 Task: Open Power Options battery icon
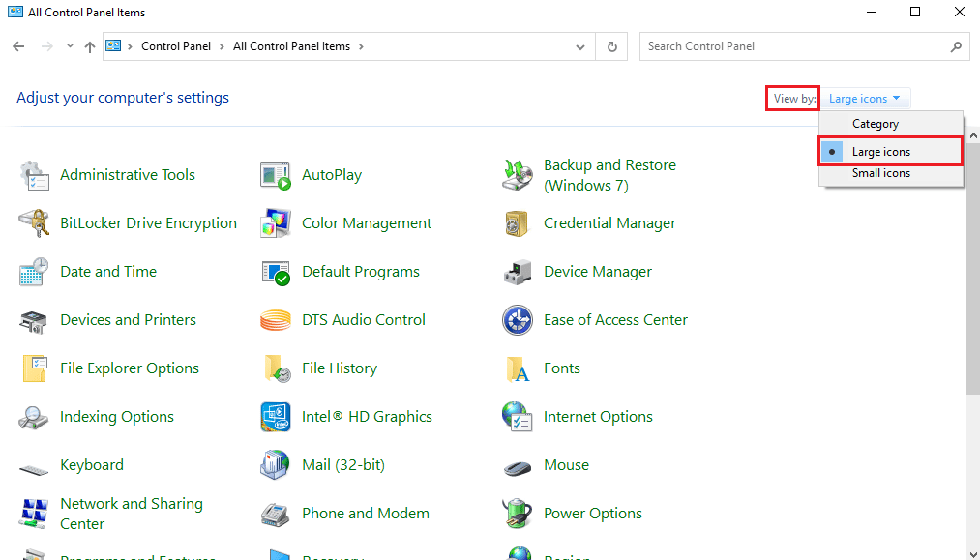pyautogui.click(x=518, y=514)
